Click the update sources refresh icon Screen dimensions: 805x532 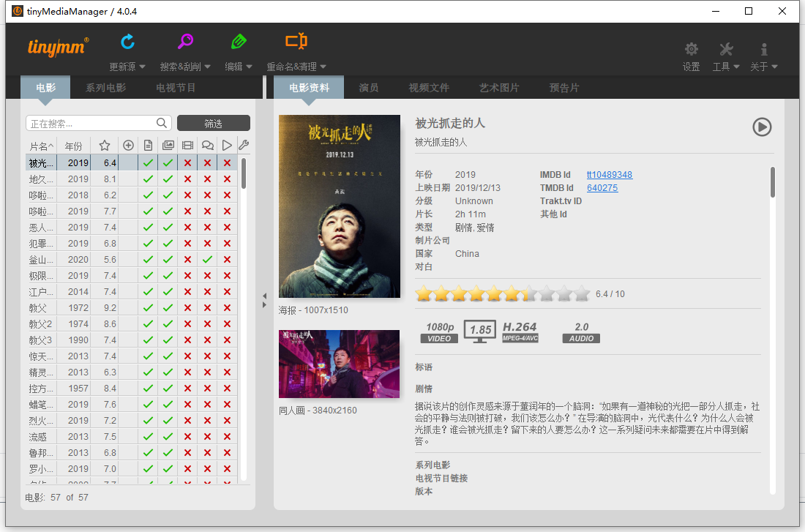[x=128, y=42]
